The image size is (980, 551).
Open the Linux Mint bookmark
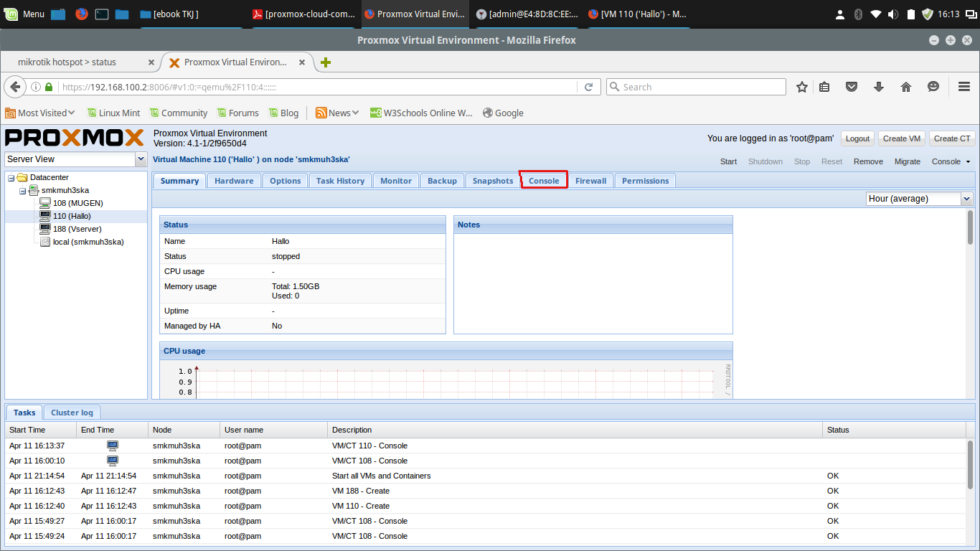coord(114,113)
